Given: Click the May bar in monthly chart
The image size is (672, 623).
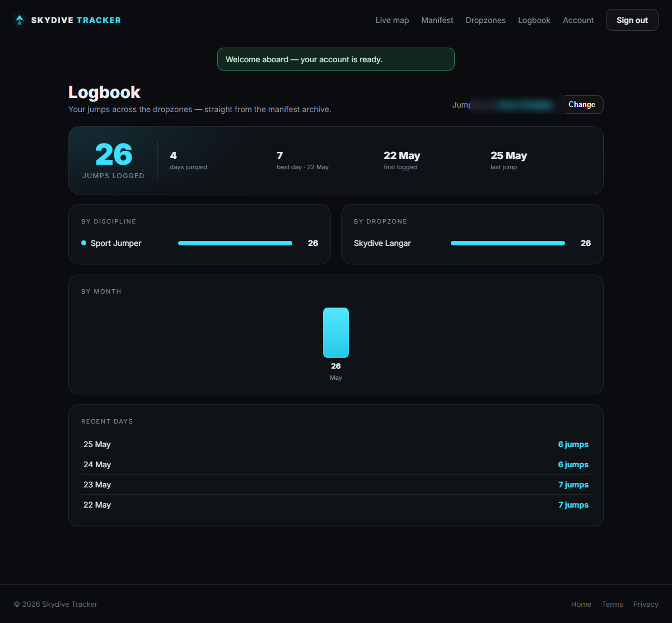Looking at the screenshot, I should point(336,333).
